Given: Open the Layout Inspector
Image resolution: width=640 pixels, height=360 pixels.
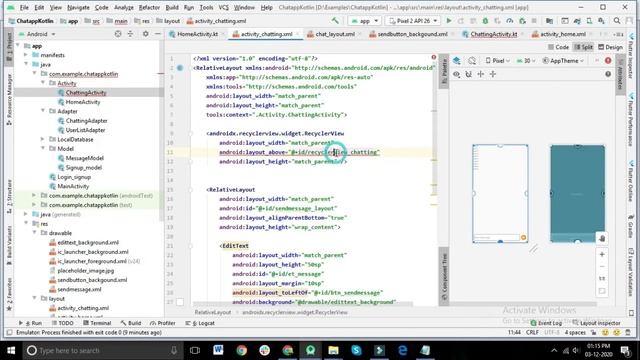Looking at the screenshot, I should (x=596, y=323).
